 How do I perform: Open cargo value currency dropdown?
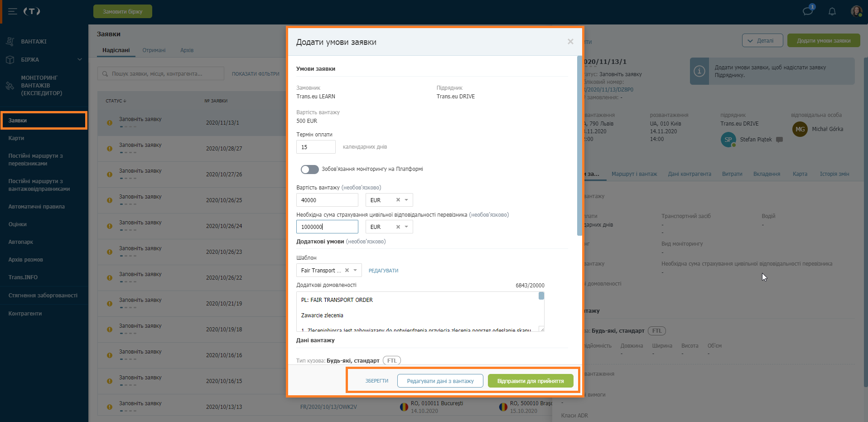[406, 200]
